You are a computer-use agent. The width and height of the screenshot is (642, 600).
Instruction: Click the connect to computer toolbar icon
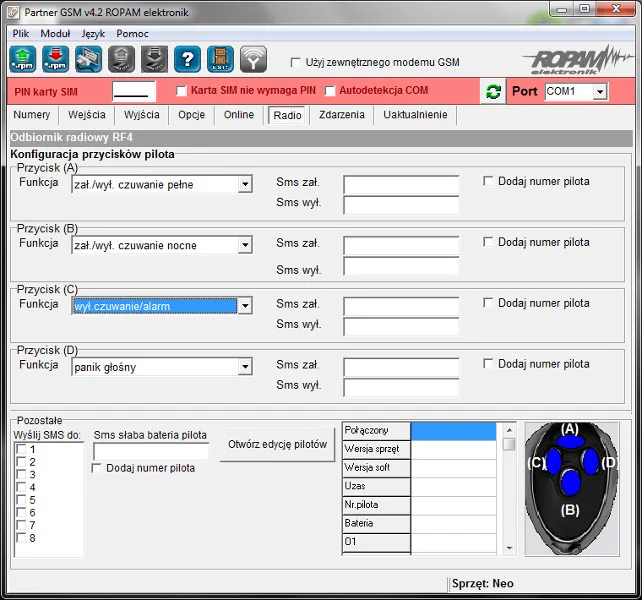tap(88, 59)
